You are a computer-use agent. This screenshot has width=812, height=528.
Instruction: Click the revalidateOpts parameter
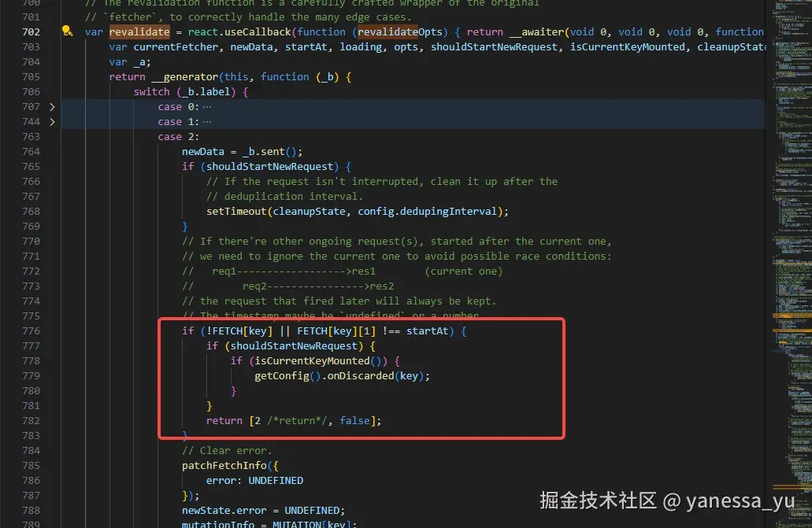click(400, 31)
